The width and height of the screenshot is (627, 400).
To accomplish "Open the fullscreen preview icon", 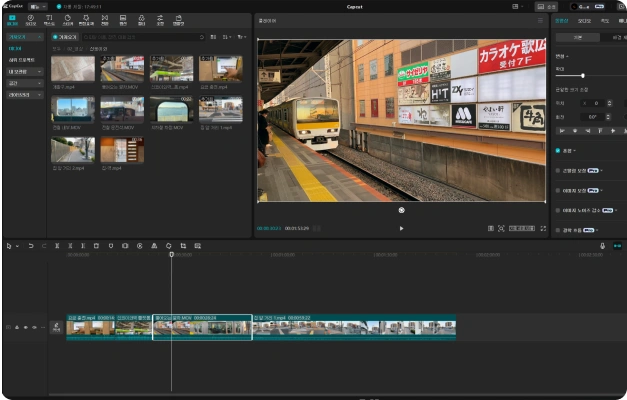I will click(543, 228).
